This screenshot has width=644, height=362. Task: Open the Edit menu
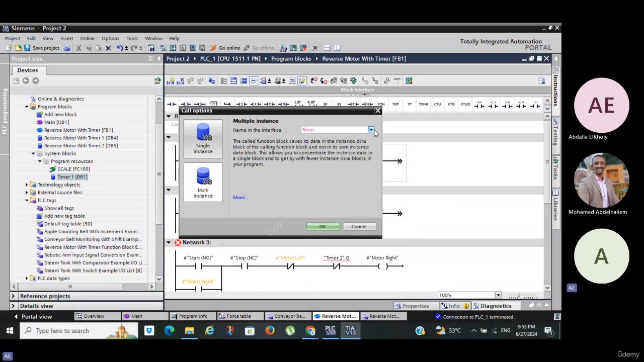31,38
